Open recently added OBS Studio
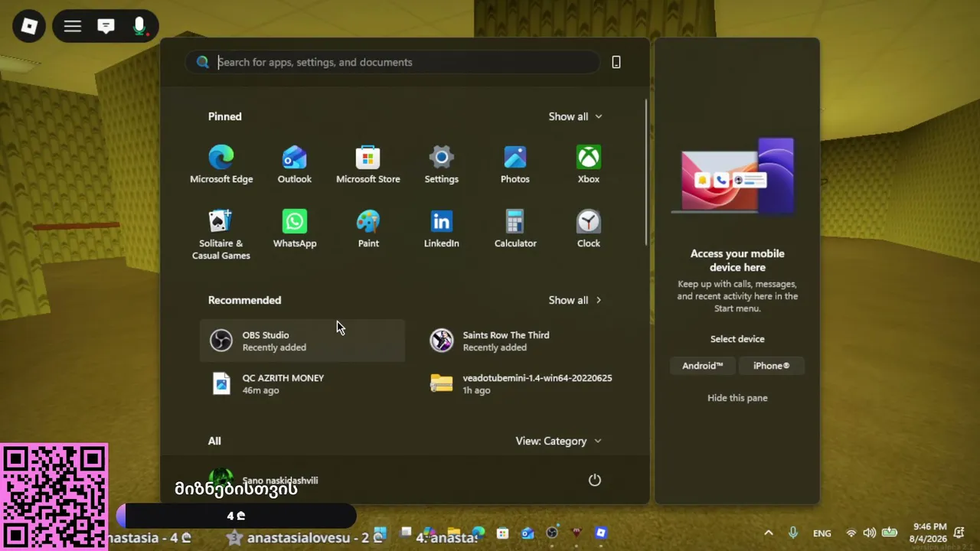Viewport: 980px width, 551px height. 302,341
